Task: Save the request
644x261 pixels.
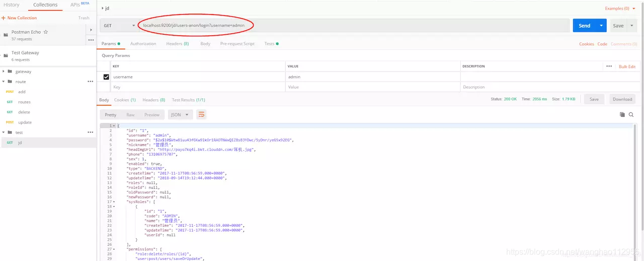Action: tap(618, 25)
